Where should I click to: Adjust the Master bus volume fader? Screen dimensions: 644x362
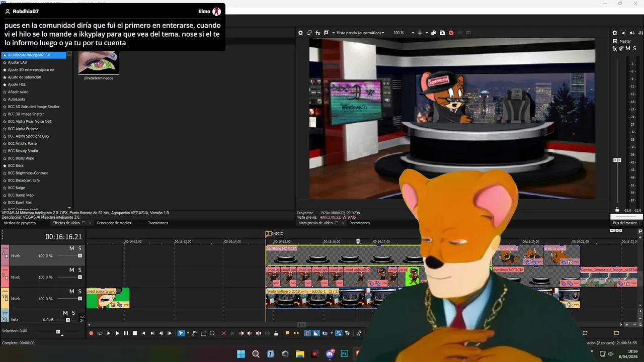617,160
